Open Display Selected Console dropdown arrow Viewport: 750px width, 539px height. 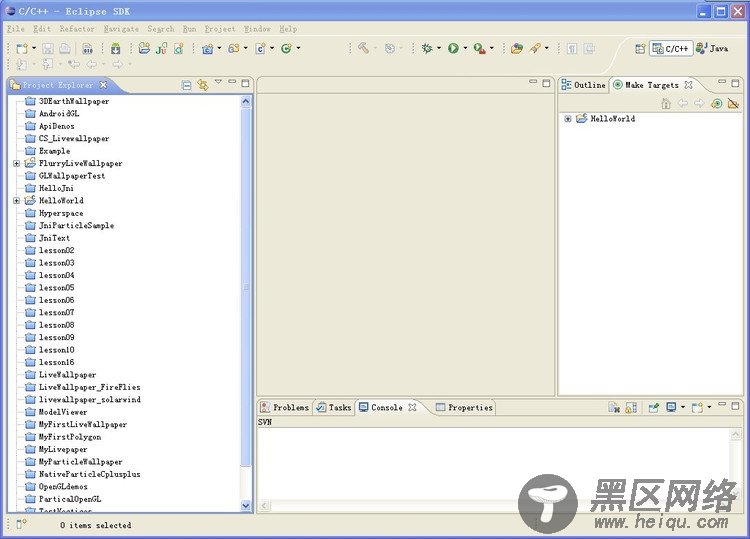pos(683,407)
